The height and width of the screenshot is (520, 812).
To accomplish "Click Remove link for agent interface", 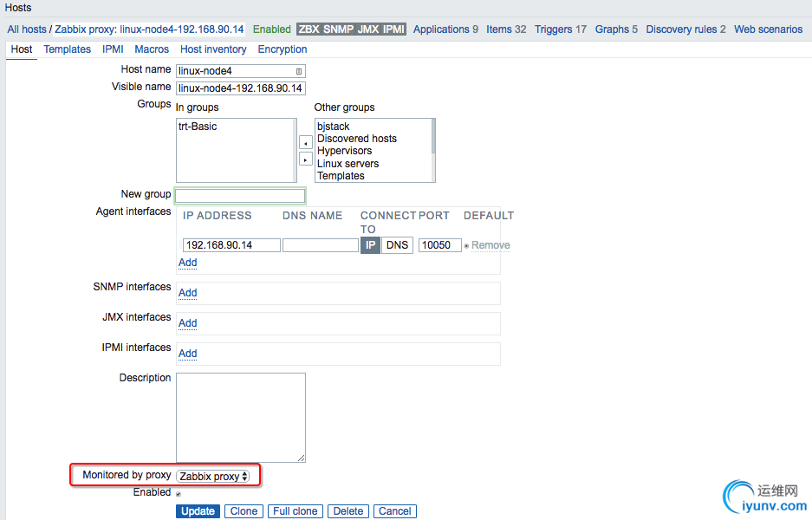I will 490,245.
